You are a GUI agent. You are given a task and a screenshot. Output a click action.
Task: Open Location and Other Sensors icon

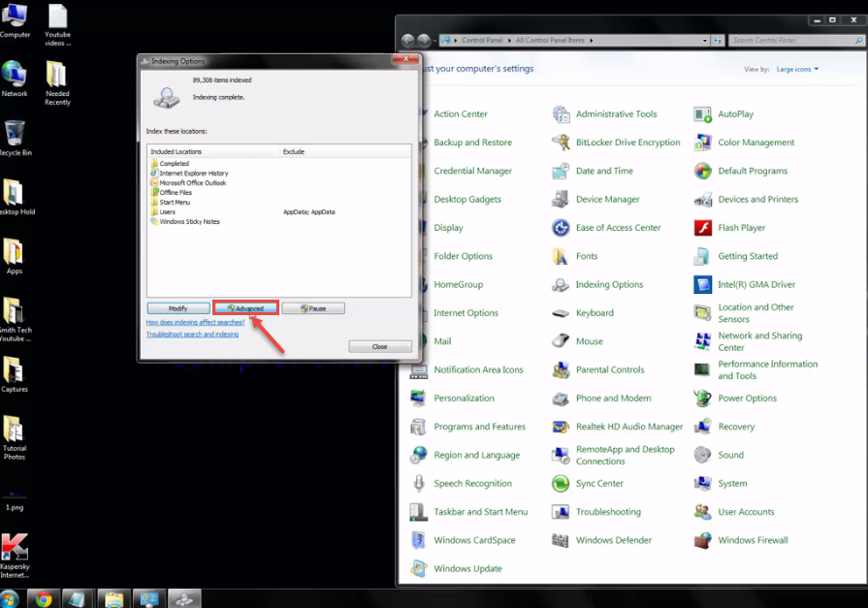tap(702, 313)
